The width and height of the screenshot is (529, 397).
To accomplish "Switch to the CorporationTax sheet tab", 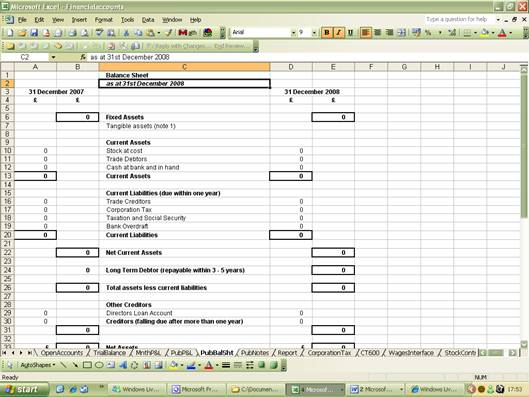I will point(329,353).
